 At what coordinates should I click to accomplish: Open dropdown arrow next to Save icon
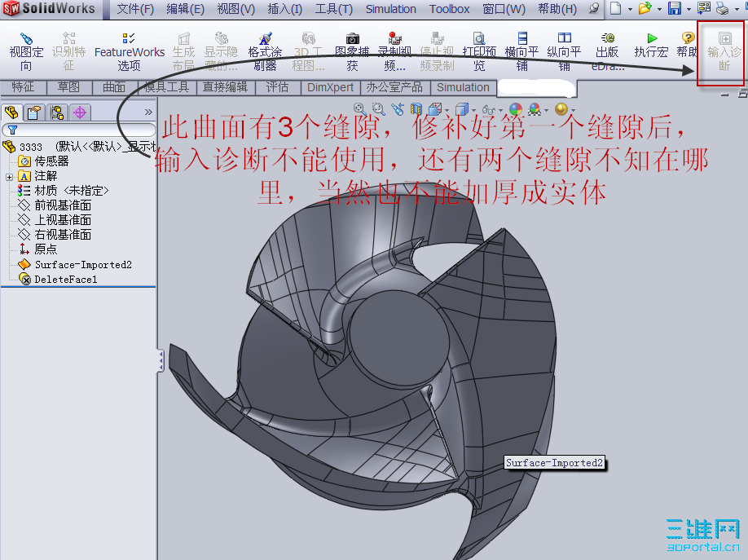coord(689,9)
